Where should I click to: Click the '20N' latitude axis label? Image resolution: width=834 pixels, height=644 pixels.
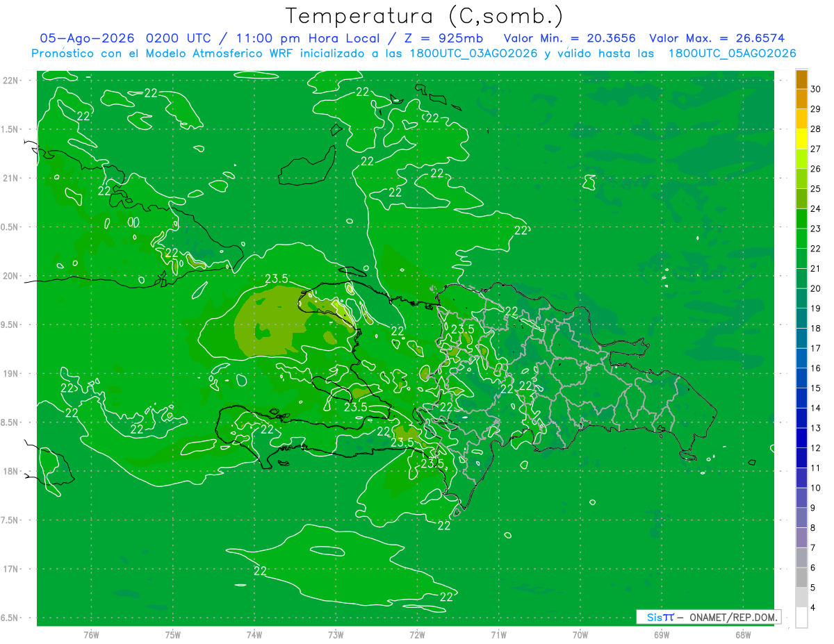[x=10, y=276]
